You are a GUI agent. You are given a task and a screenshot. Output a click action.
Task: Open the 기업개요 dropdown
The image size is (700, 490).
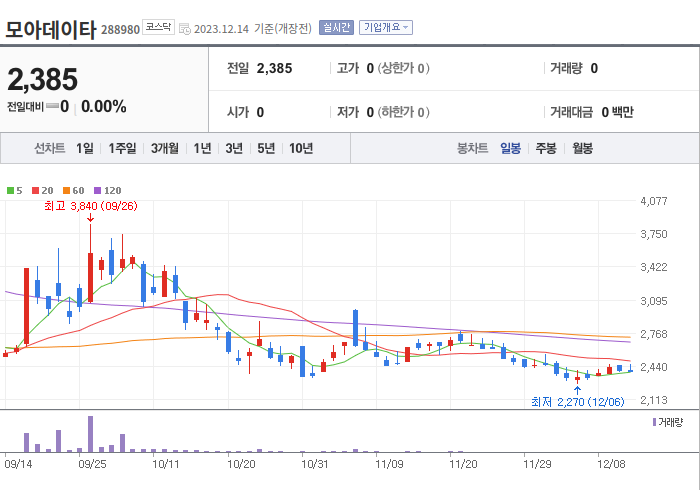click(x=386, y=28)
